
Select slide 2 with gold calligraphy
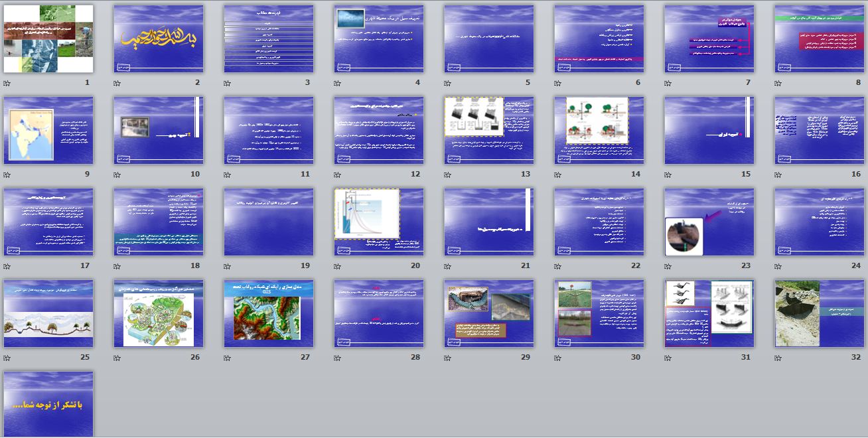pyautogui.click(x=159, y=39)
